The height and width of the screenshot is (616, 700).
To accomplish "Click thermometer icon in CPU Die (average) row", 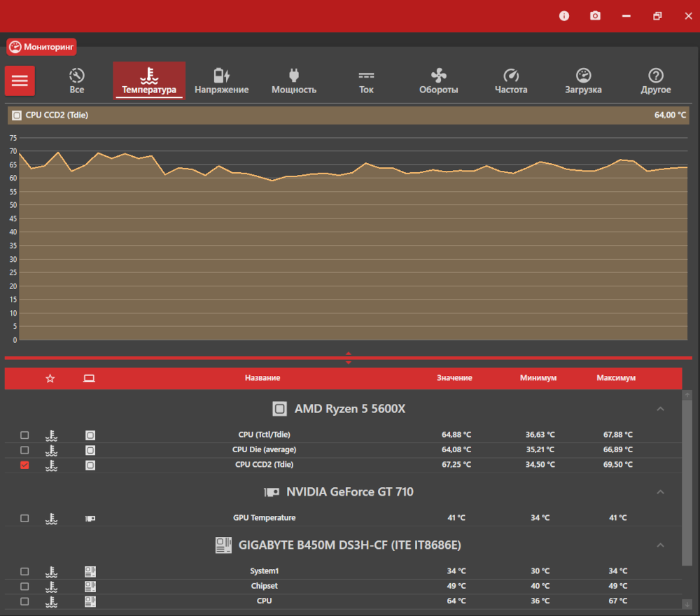I will 51,450.
